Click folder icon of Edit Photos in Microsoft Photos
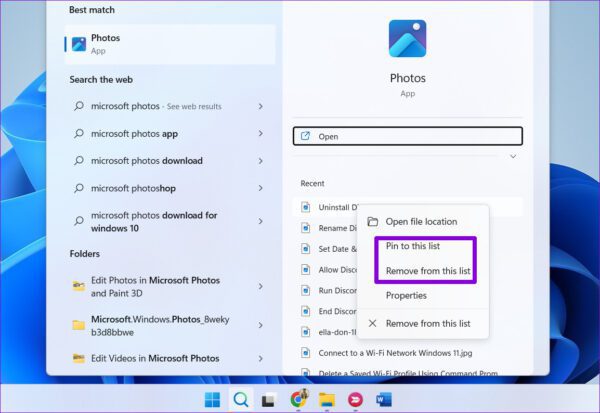This screenshot has width=600, height=413. (79, 286)
